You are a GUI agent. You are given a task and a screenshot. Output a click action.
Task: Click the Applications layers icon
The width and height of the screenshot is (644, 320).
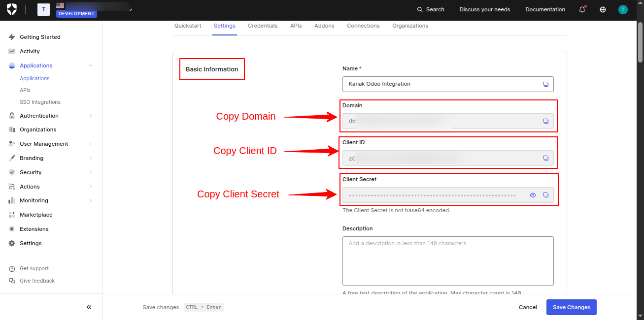(12, 65)
